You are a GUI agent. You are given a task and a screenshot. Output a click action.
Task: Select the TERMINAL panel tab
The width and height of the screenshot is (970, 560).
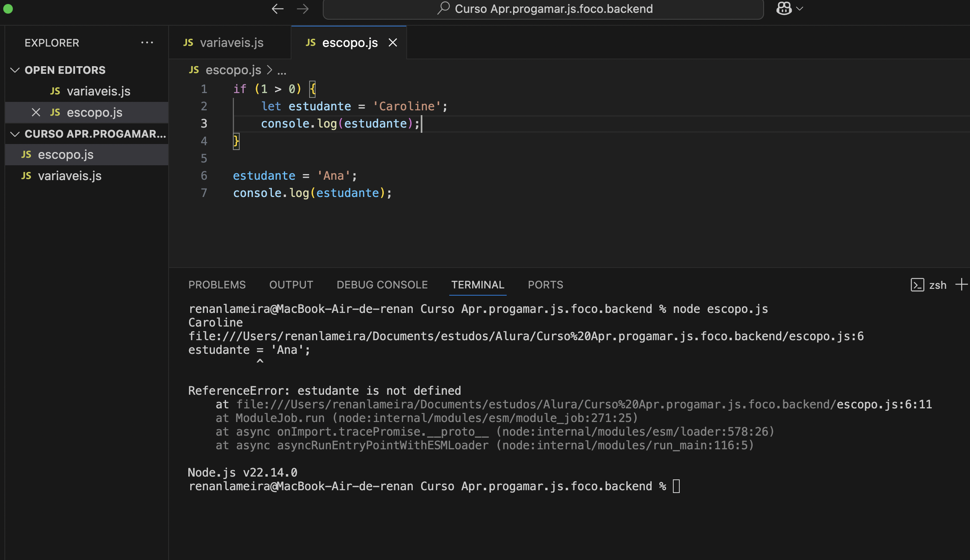coord(478,285)
